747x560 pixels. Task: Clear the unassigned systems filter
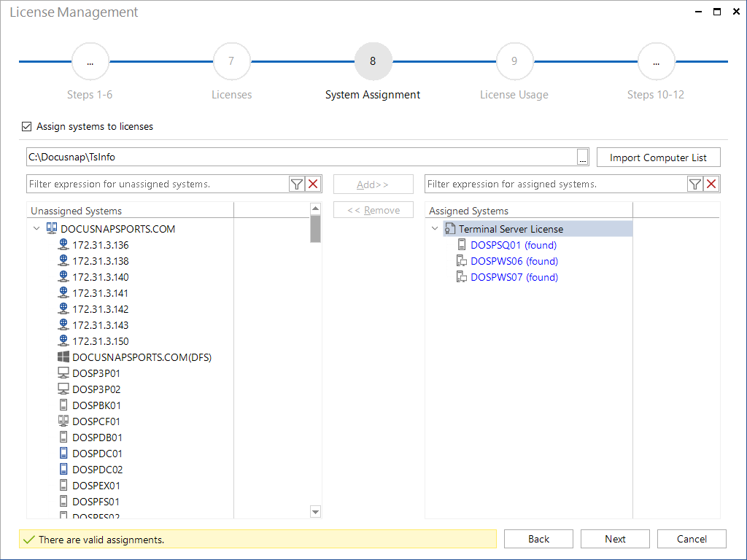313,184
